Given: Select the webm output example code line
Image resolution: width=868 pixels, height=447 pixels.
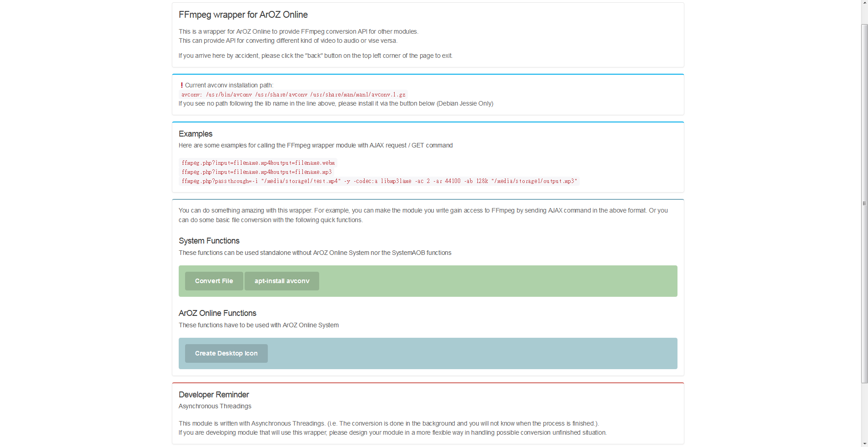Looking at the screenshot, I should pyautogui.click(x=258, y=163).
